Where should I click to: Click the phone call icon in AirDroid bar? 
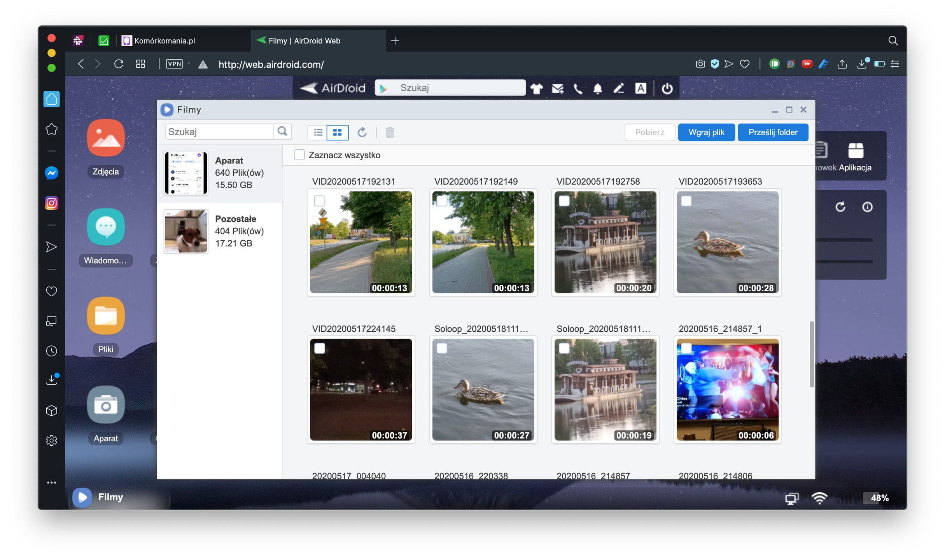click(578, 89)
